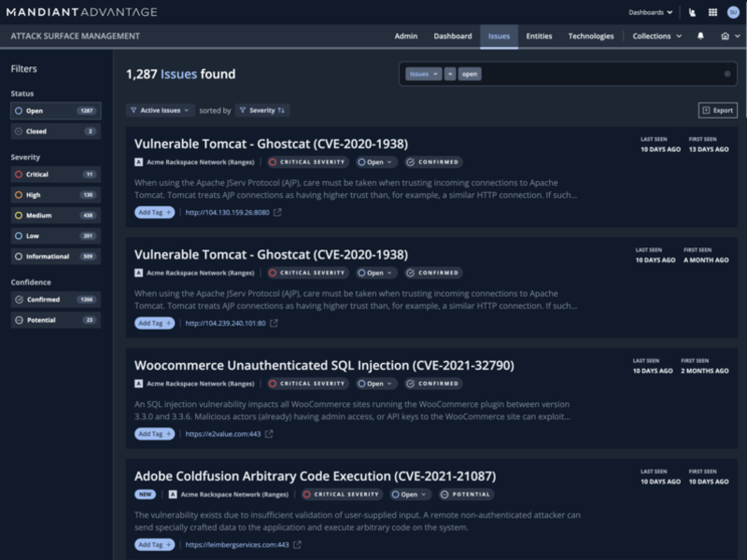Open the apps grid icon

click(712, 12)
